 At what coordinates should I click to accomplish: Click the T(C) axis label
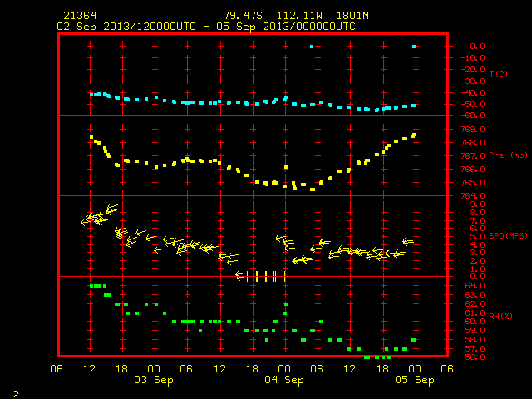click(499, 74)
